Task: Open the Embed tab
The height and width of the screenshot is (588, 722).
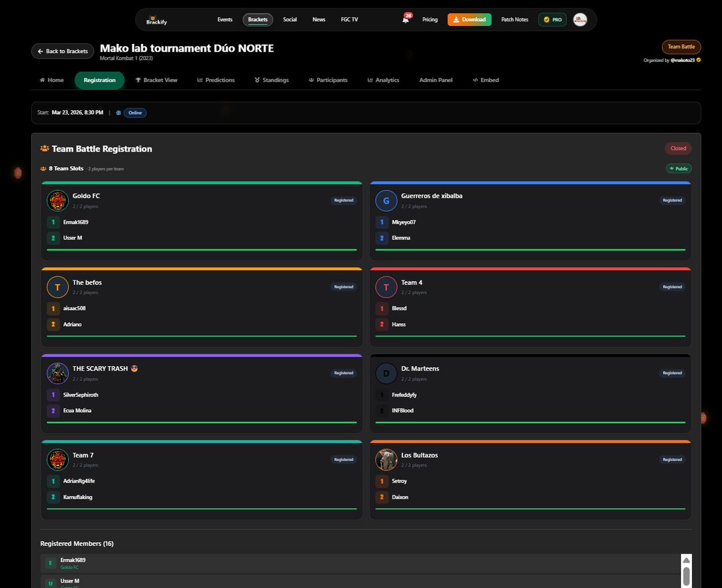Action: click(x=486, y=80)
